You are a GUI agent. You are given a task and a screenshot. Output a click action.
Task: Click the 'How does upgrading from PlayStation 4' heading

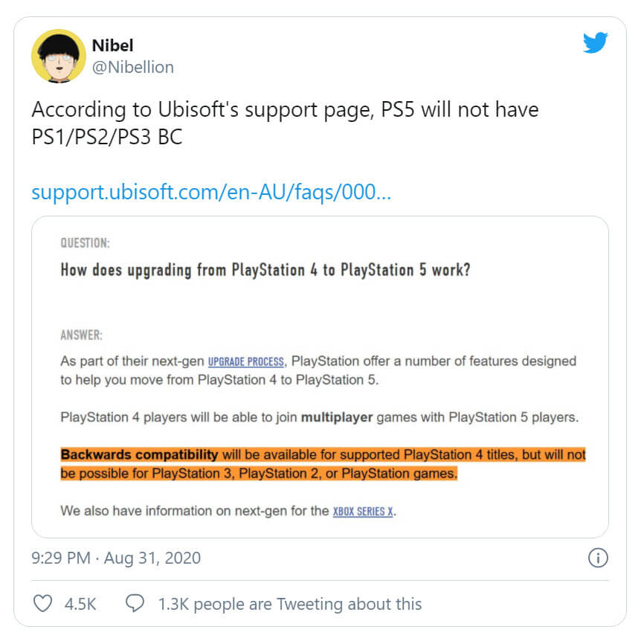point(265,270)
